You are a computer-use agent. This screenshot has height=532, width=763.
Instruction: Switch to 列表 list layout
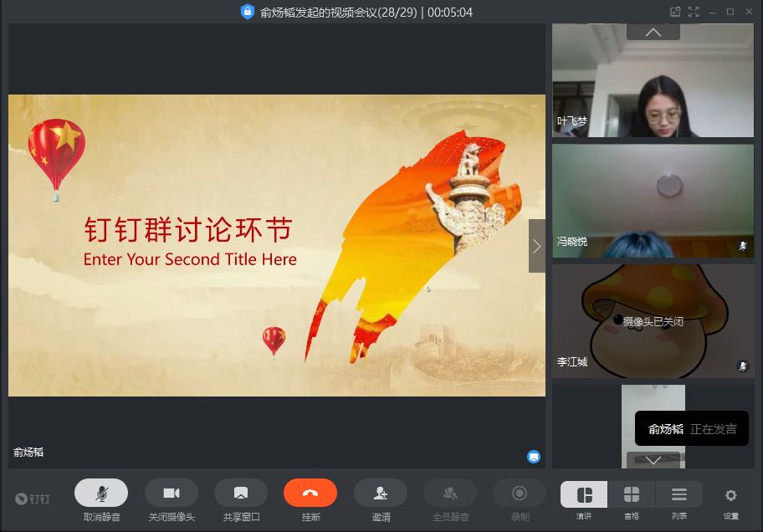pos(679,494)
